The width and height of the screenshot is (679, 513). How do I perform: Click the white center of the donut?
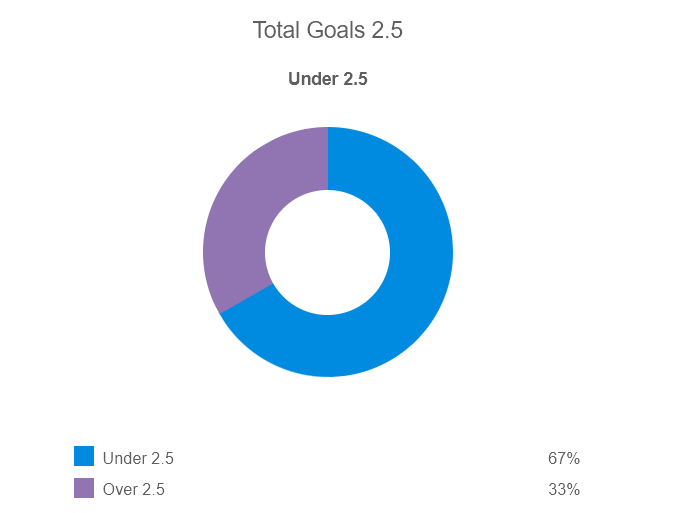328,252
